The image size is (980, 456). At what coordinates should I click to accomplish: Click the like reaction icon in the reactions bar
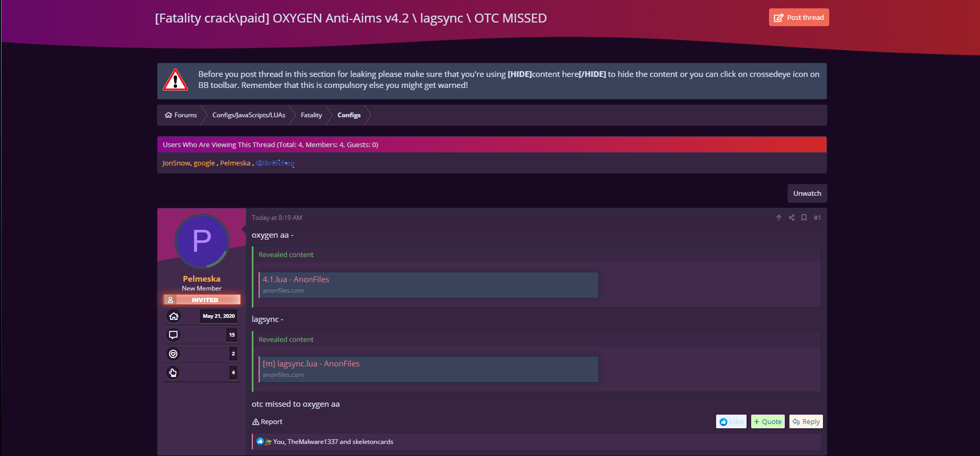(260, 441)
